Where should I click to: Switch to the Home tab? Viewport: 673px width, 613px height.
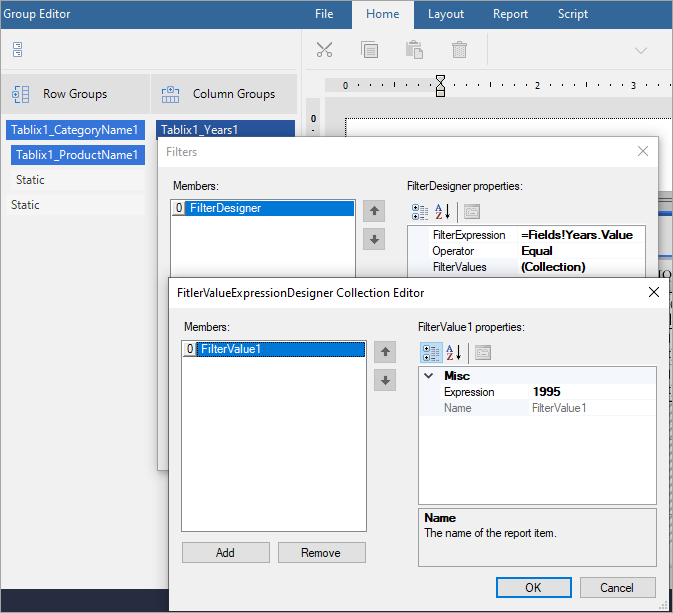pos(382,14)
